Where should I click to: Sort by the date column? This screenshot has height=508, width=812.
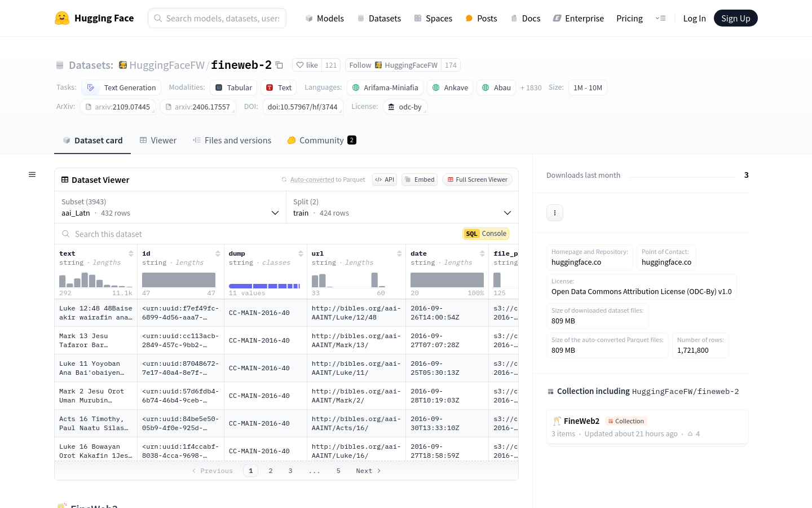pyautogui.click(x=482, y=253)
